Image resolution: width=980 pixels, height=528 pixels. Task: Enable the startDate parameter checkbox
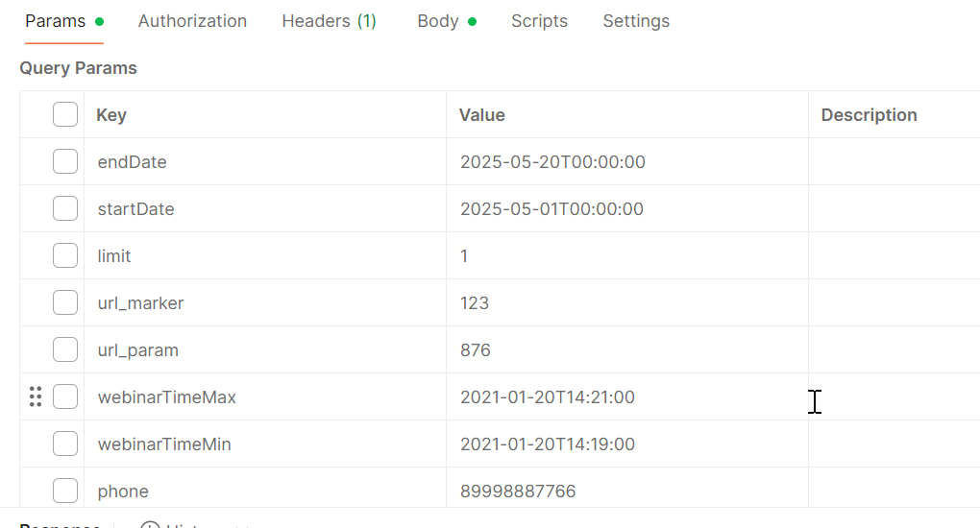[x=65, y=208]
